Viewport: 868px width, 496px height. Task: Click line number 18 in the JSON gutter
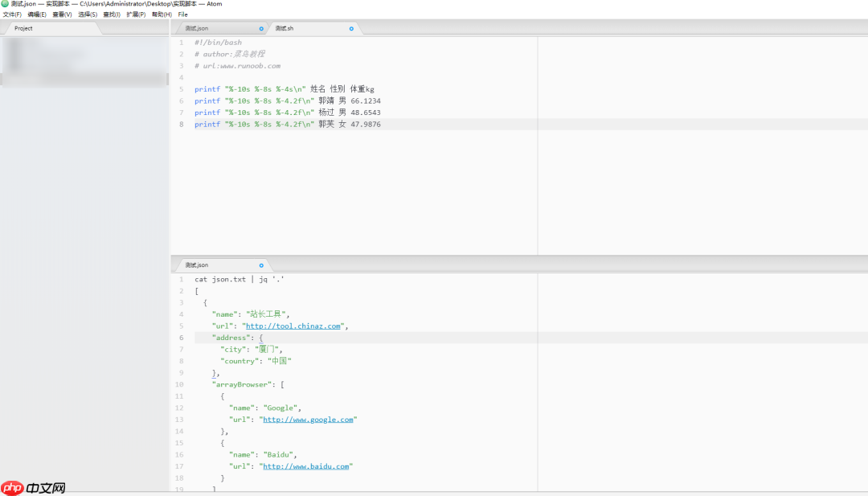(x=178, y=478)
